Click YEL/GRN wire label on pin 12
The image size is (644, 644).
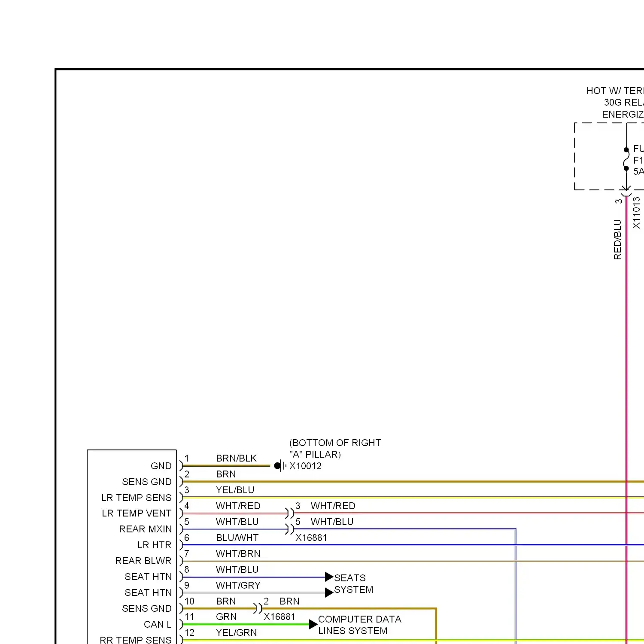pos(236,632)
